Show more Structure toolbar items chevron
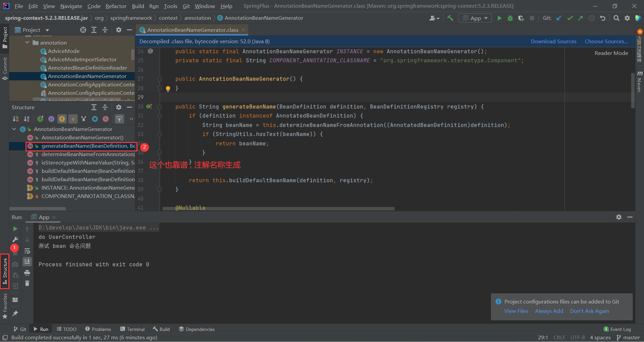The height and width of the screenshot is (342, 644). click(131, 119)
